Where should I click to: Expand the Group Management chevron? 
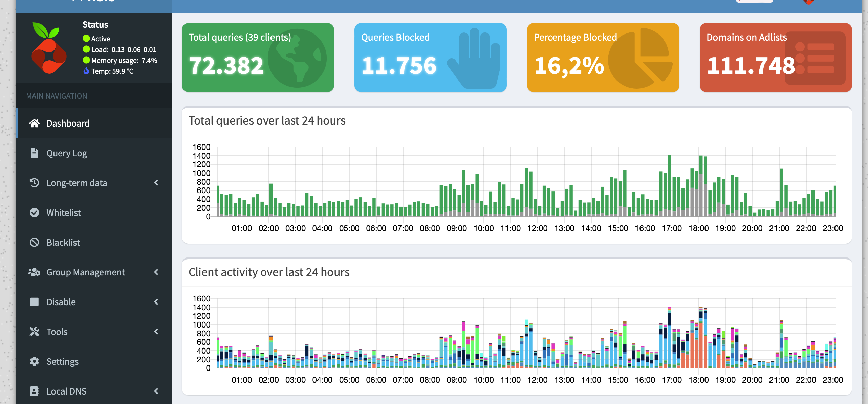tap(156, 272)
